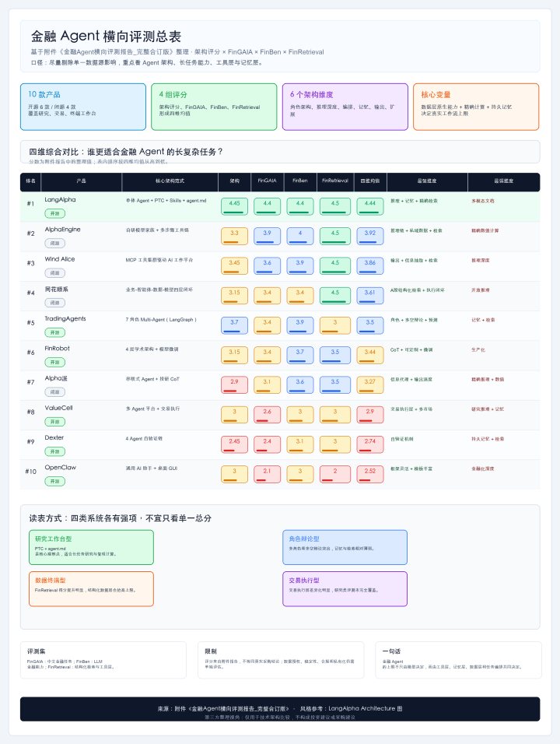Viewport: 560px width, 744px height.
Task: Click the Dexter product name
Action: click(54, 437)
